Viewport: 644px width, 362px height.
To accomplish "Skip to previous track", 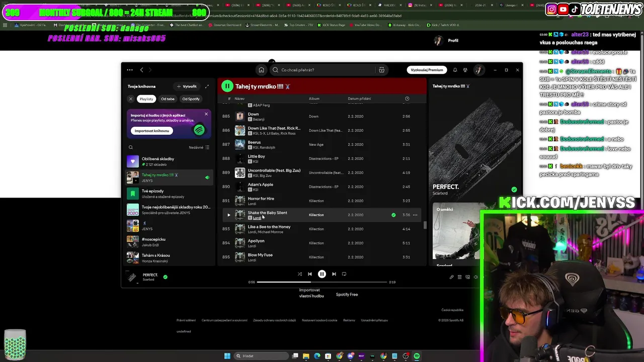I will tap(310, 274).
